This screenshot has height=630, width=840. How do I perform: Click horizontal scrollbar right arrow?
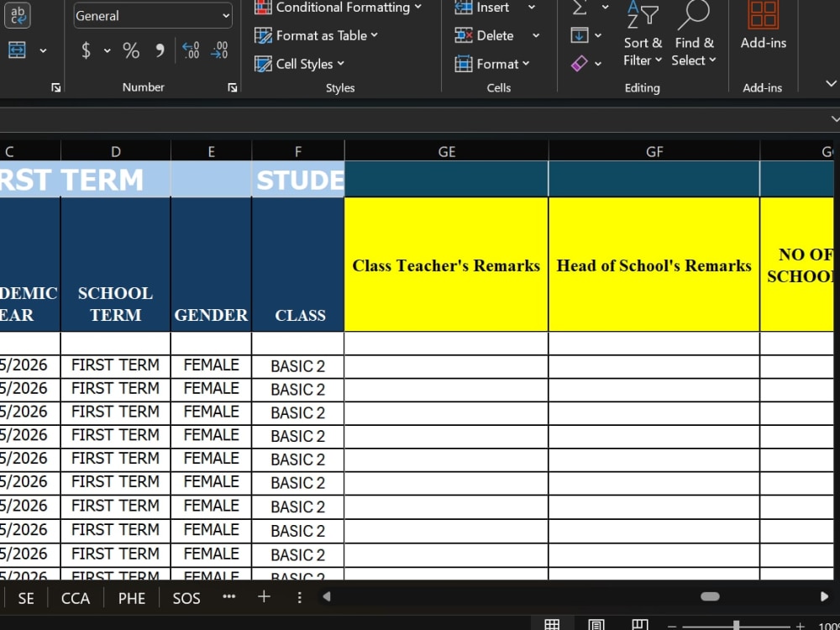click(825, 596)
